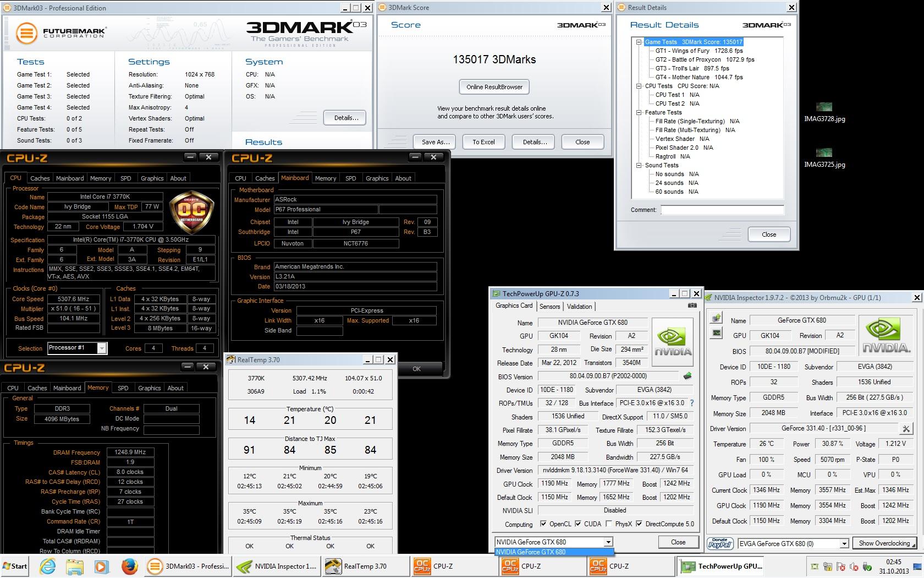The width and height of the screenshot is (924, 578).
Task: Collapse the CPU Tests tree node
Action: 639,86
